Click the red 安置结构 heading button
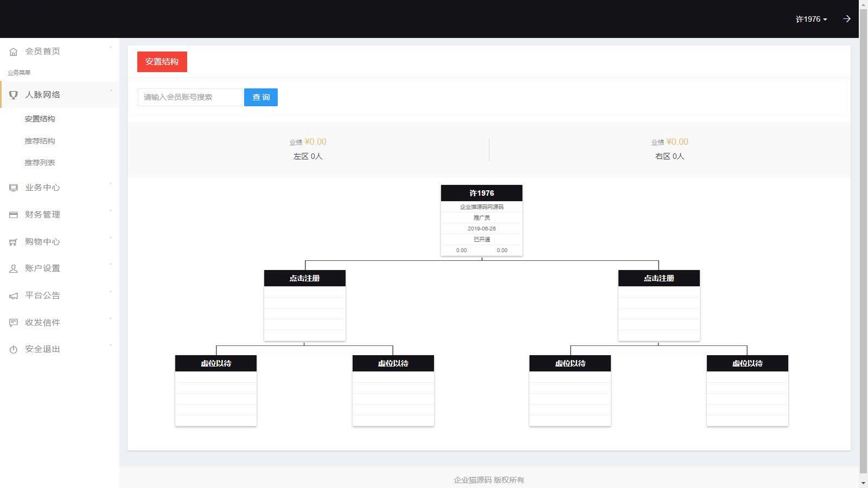The height and width of the screenshot is (488, 868). tap(162, 62)
